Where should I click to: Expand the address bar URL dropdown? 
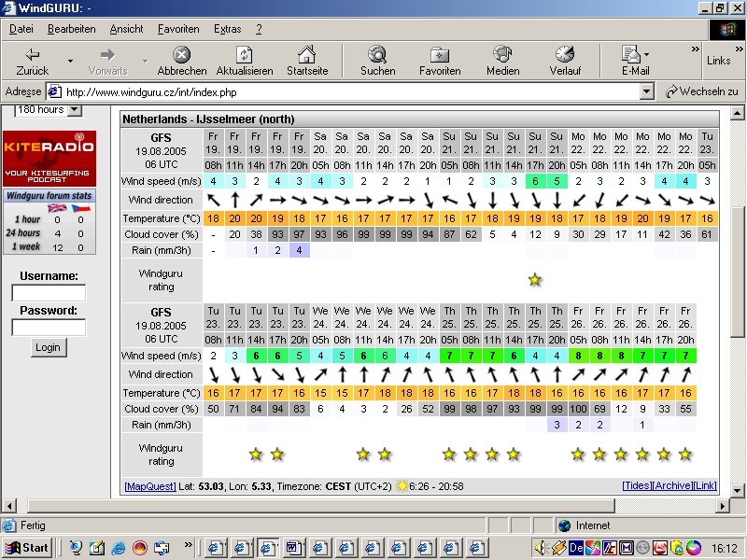[x=647, y=91]
